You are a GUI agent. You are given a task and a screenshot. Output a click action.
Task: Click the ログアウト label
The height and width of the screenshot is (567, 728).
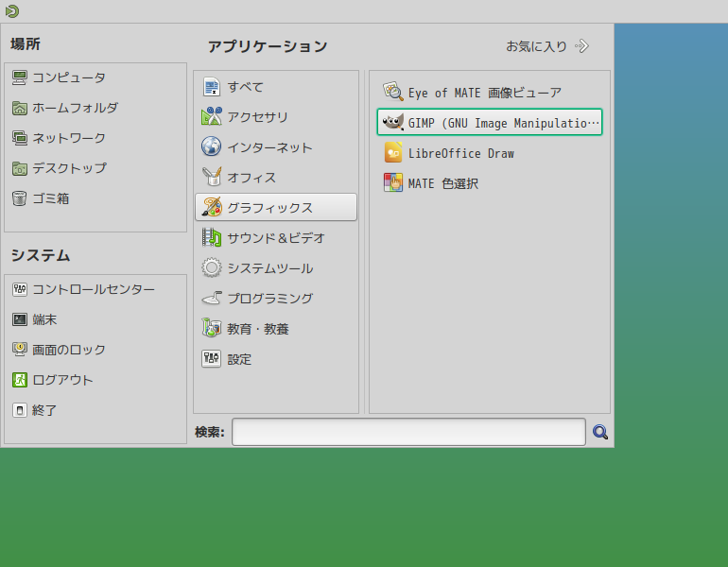pos(62,380)
